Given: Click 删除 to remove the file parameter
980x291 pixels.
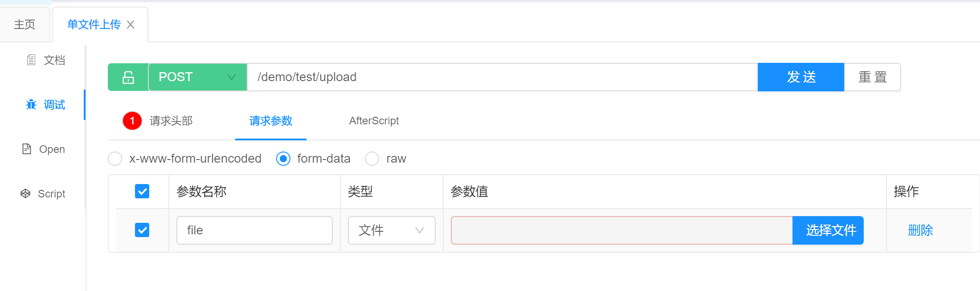Looking at the screenshot, I should pyautogui.click(x=920, y=230).
